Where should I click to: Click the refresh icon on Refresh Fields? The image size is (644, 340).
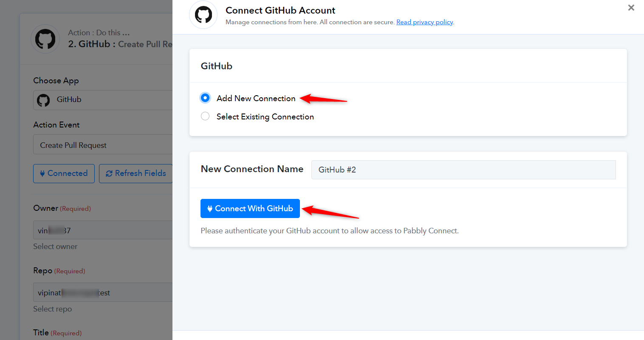coord(109,173)
